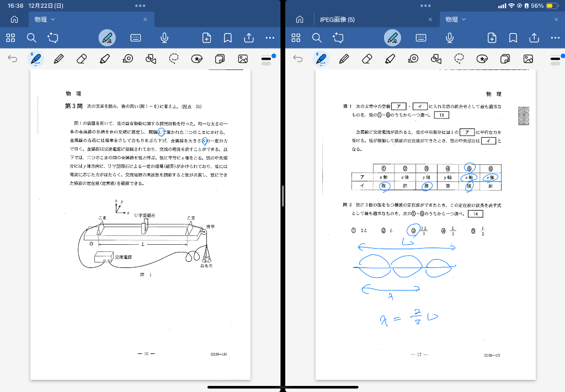Image resolution: width=565 pixels, height=392 pixels.
Task: Toggle keyboard typing mode in the right pane
Action: click(x=421, y=38)
